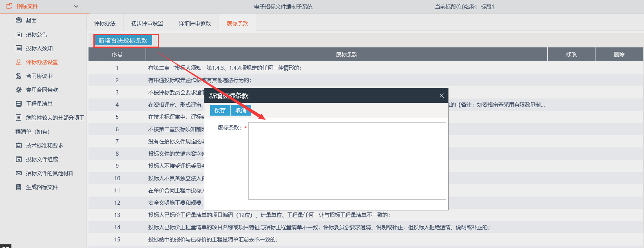
Task: Click the 技术标准和要求 icon
Action: point(19,145)
